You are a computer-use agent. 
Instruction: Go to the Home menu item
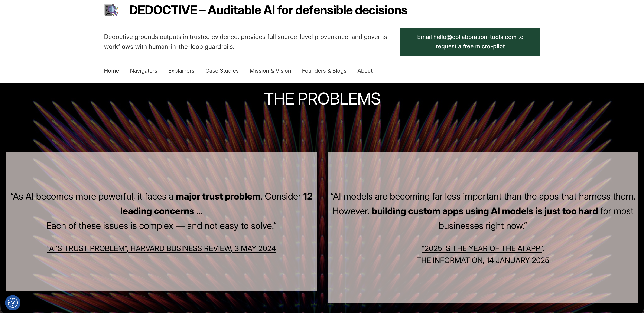coord(111,71)
